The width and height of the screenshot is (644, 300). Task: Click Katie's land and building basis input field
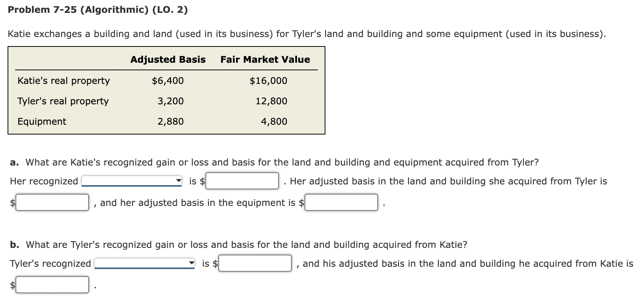coord(52,202)
